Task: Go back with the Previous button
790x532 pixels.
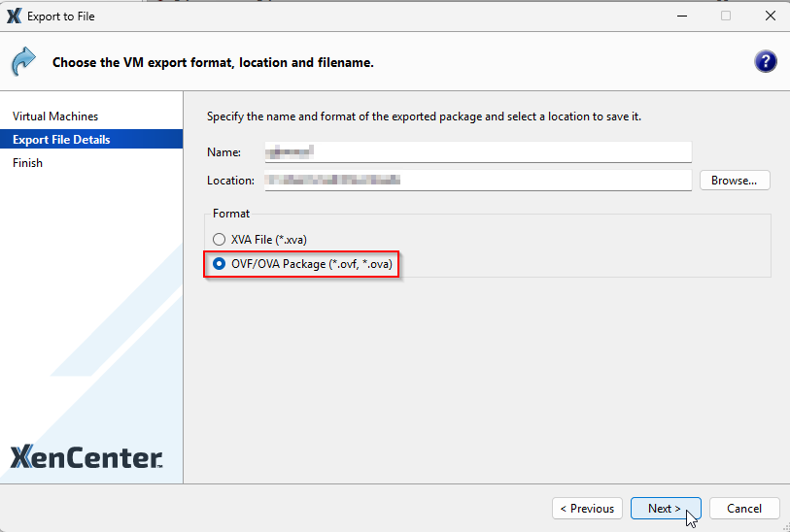Action: pyautogui.click(x=587, y=509)
